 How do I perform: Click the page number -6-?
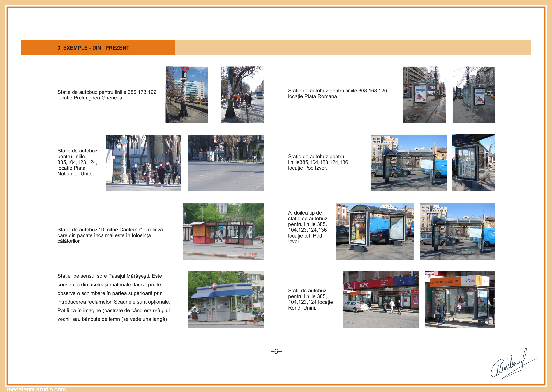pos(276,351)
